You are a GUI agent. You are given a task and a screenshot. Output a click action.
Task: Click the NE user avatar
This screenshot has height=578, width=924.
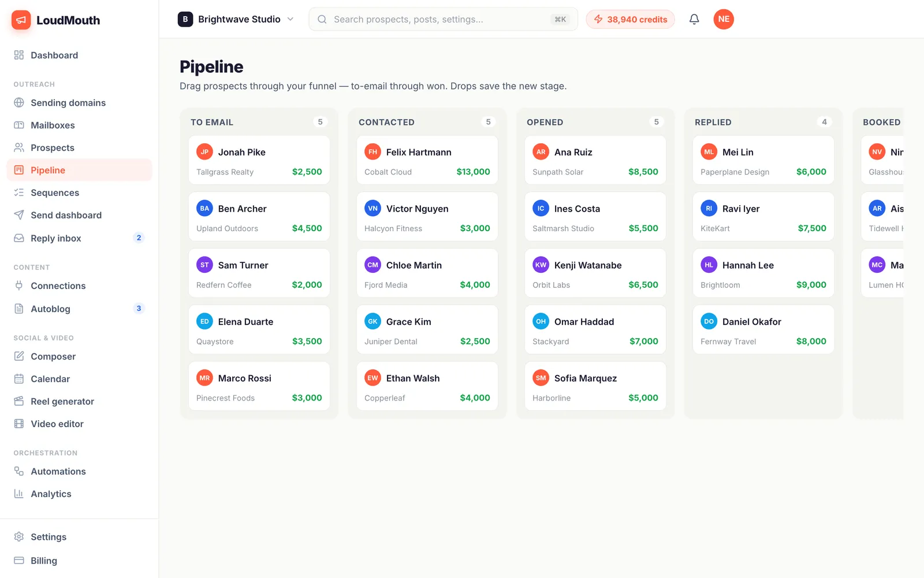(x=724, y=19)
